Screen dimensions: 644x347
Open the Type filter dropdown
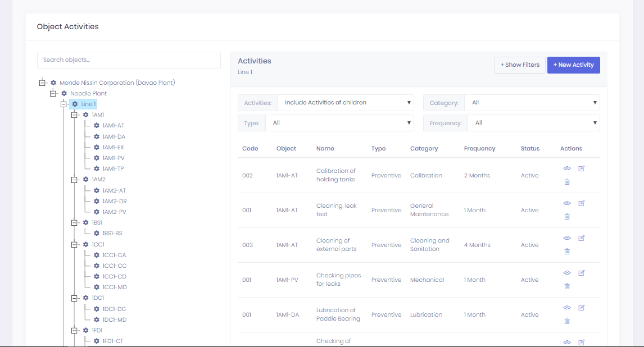(x=339, y=123)
